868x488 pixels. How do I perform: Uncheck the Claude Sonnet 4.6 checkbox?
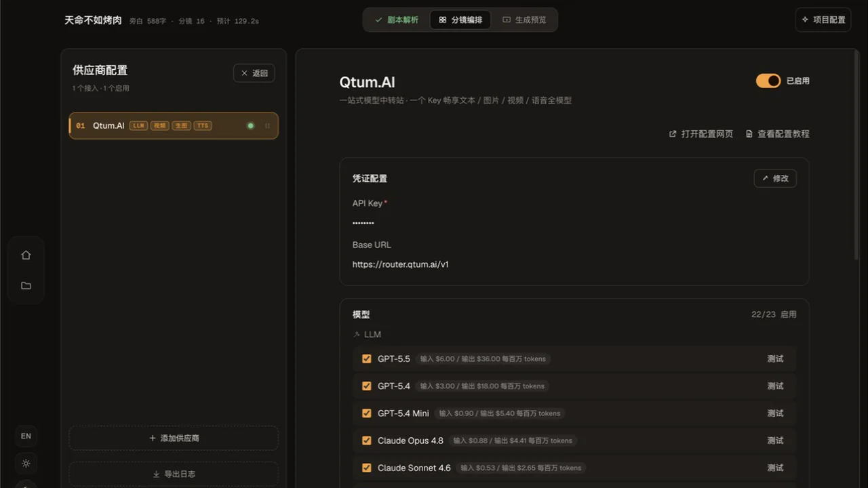367,468
